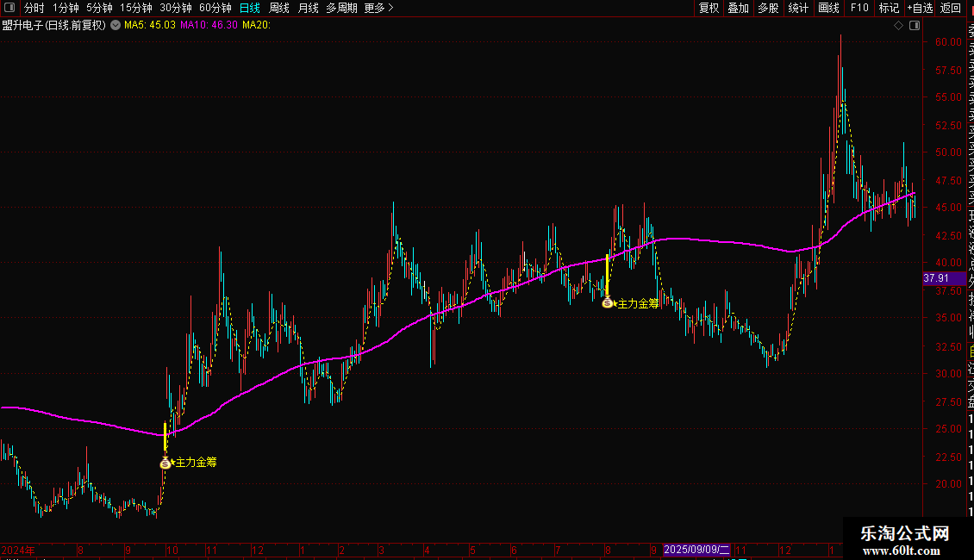Viewport: 974px width, 560px height.
Task: Switch to 月线 monthly chart
Action: [x=308, y=8]
